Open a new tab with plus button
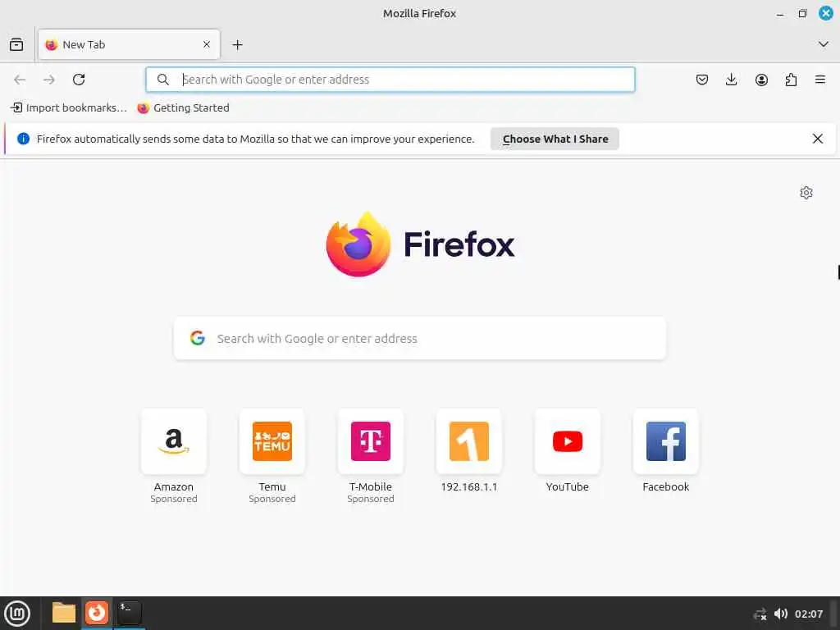Viewport: 840px width, 630px height. click(x=237, y=45)
